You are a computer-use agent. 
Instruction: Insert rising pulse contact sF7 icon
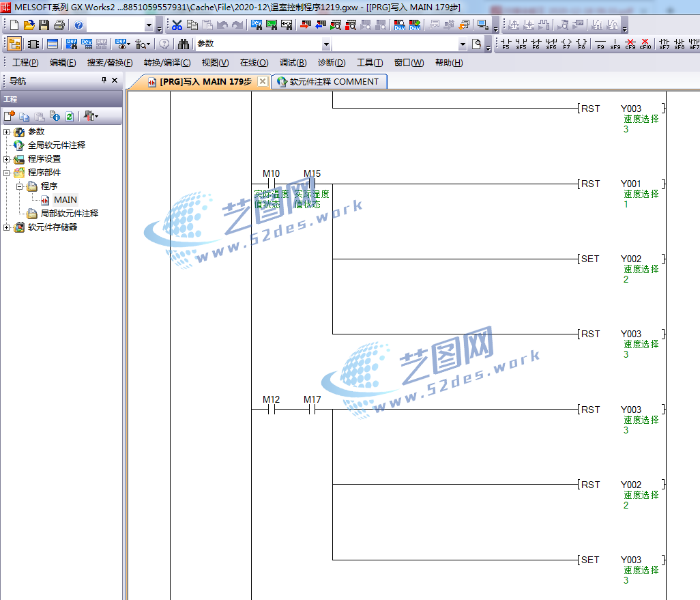click(x=665, y=44)
